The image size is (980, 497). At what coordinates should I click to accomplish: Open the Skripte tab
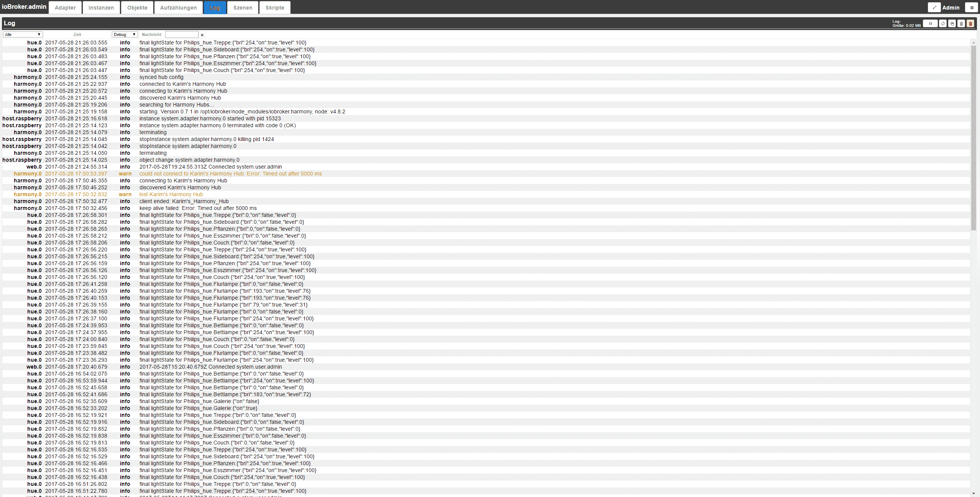click(x=275, y=7)
